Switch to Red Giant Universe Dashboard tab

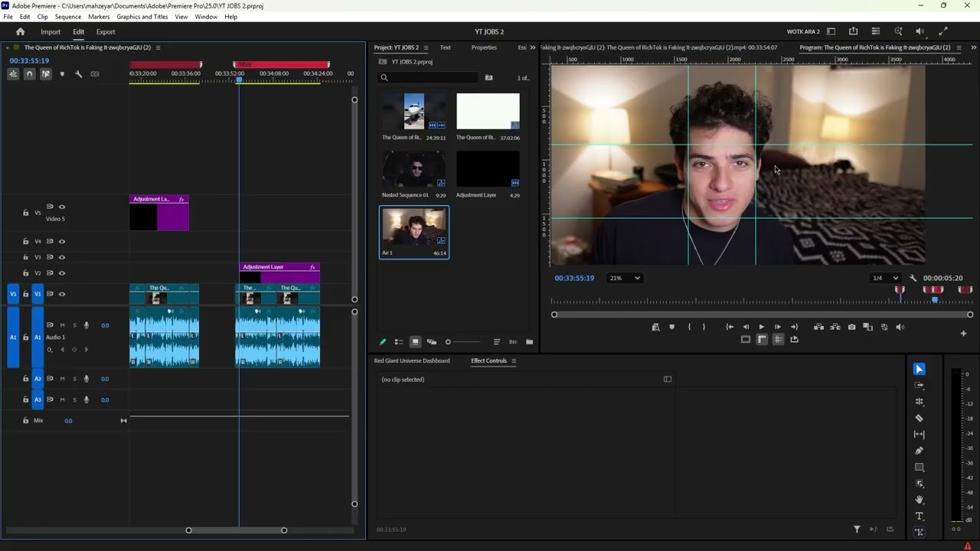tap(412, 361)
